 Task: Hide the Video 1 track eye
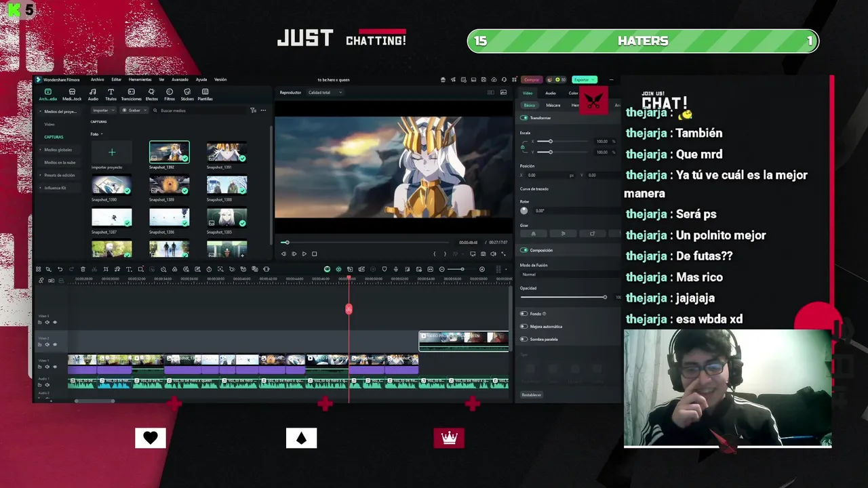point(55,367)
